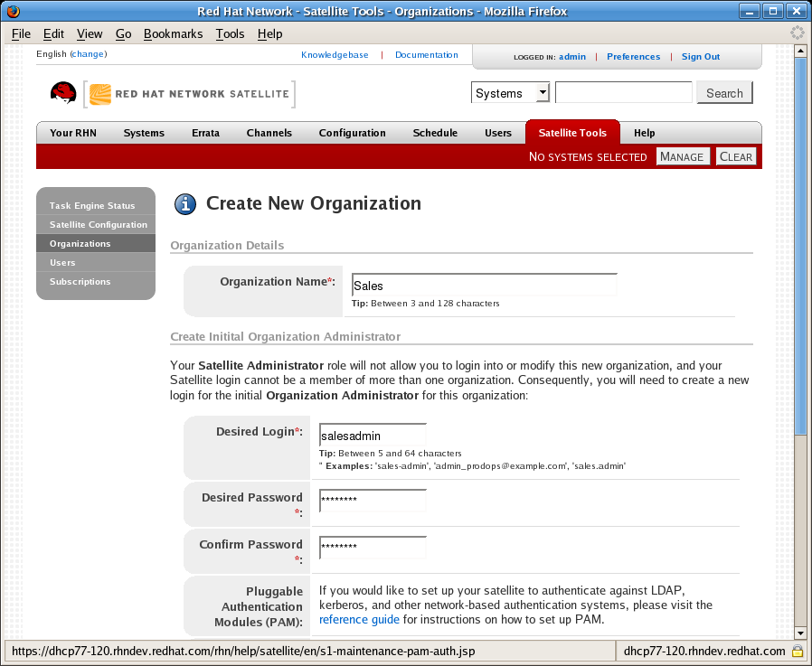Click the orange Satellite logo icon
Image resolution: width=812 pixels, height=666 pixels.
click(100, 94)
